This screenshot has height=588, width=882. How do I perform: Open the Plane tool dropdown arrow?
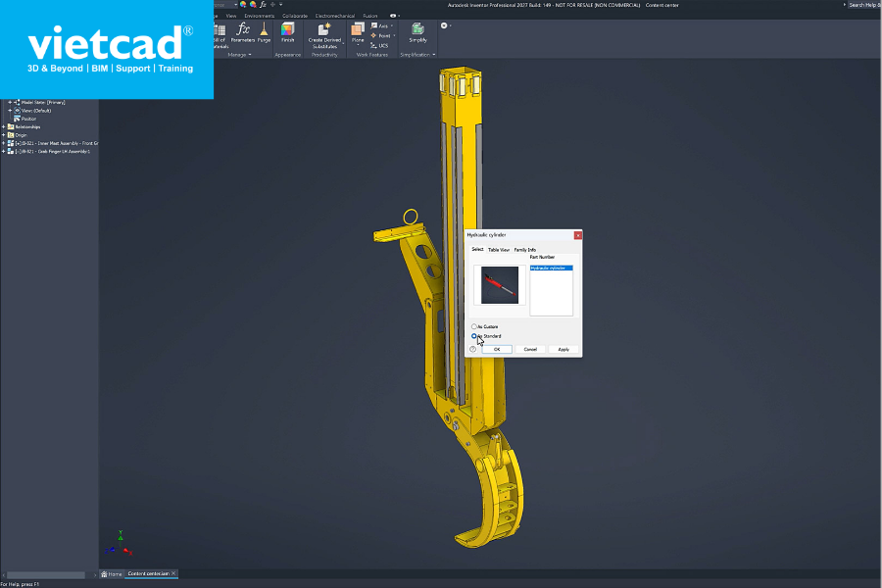358,45
